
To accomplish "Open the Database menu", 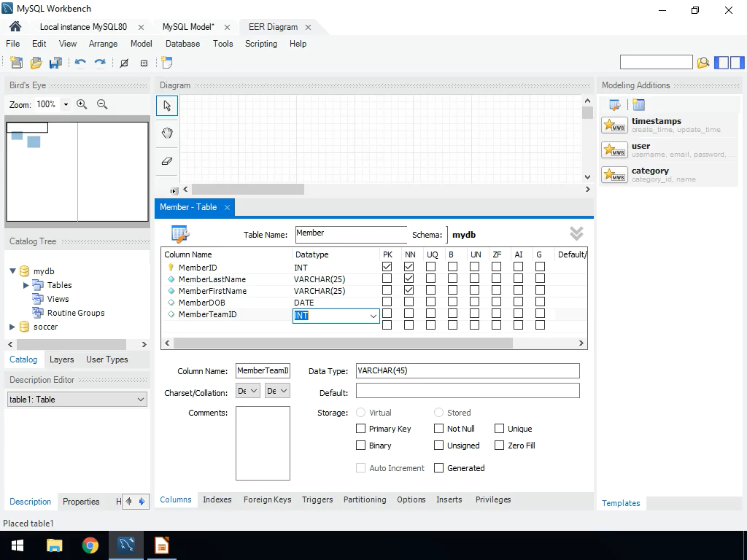I will click(x=182, y=44).
